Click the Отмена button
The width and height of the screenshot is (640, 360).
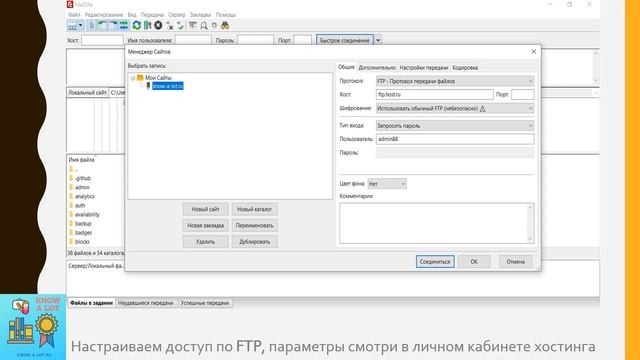pyautogui.click(x=516, y=262)
